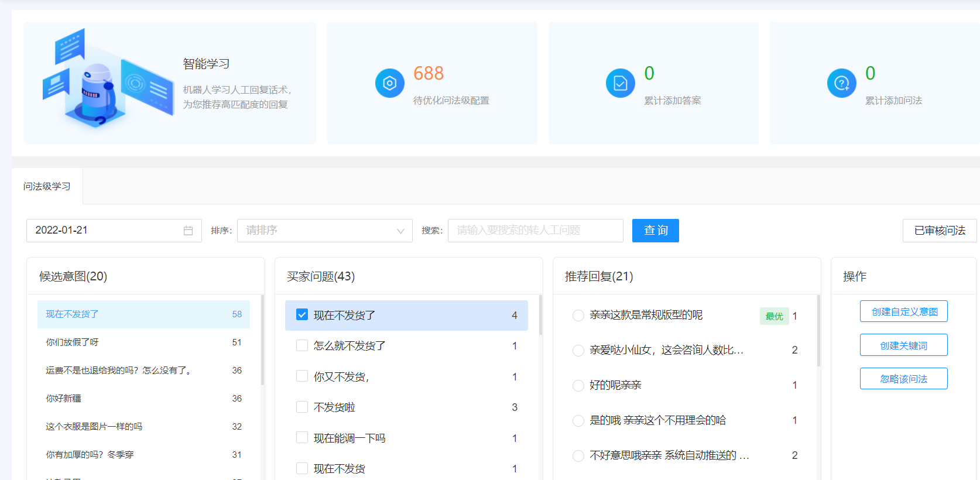Screen dimensions: 980x480
Task: Click the 候选意图(20) panel header
Action: (73, 276)
